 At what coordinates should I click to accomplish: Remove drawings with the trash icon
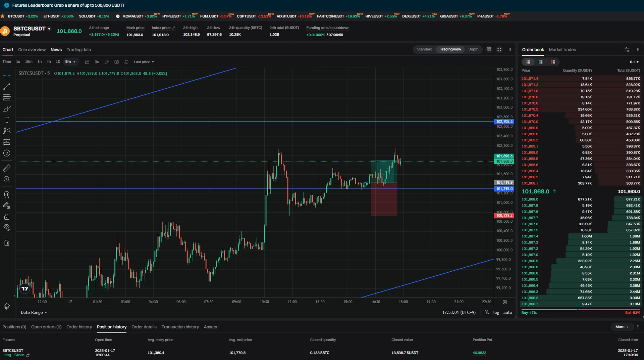(x=7, y=243)
